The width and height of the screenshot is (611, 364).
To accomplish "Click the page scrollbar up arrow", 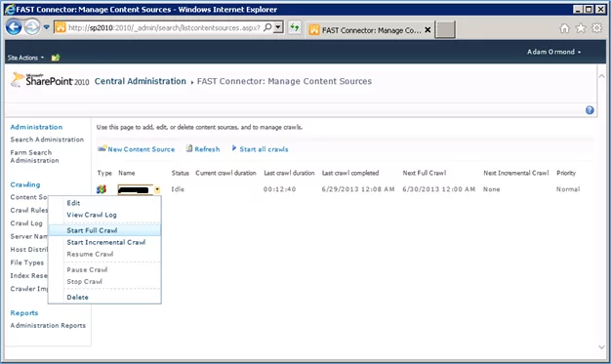I will click(601, 76).
